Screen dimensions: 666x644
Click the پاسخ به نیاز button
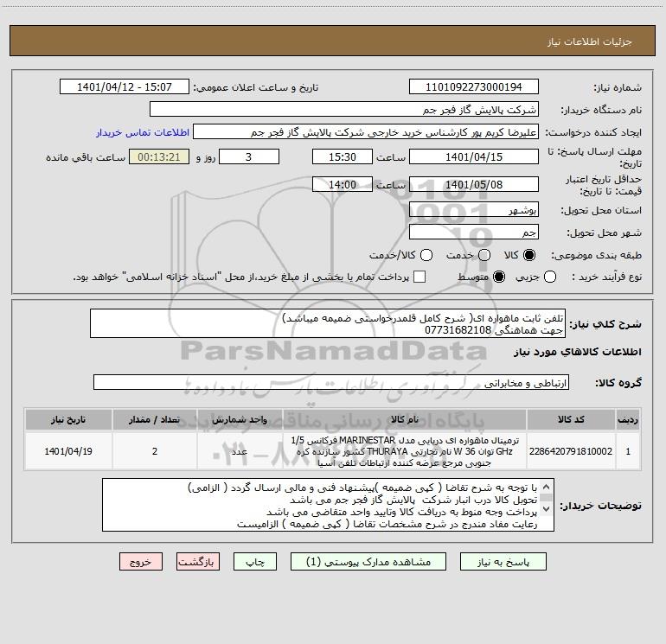[x=503, y=562]
